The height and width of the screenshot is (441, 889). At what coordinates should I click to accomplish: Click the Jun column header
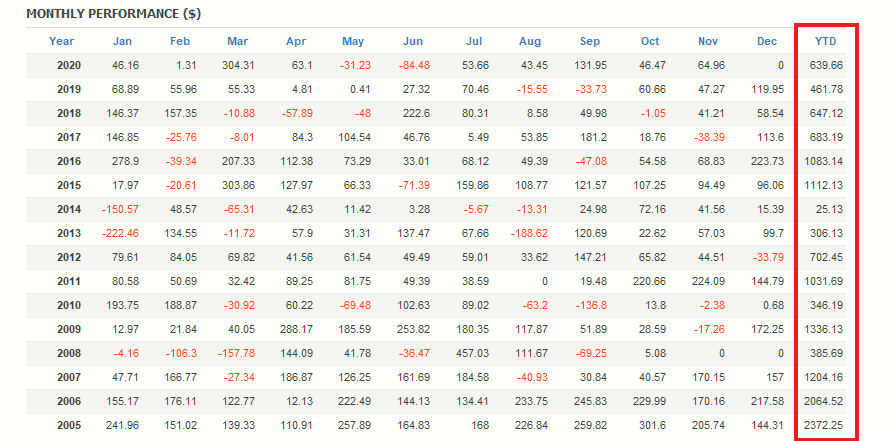[x=412, y=41]
